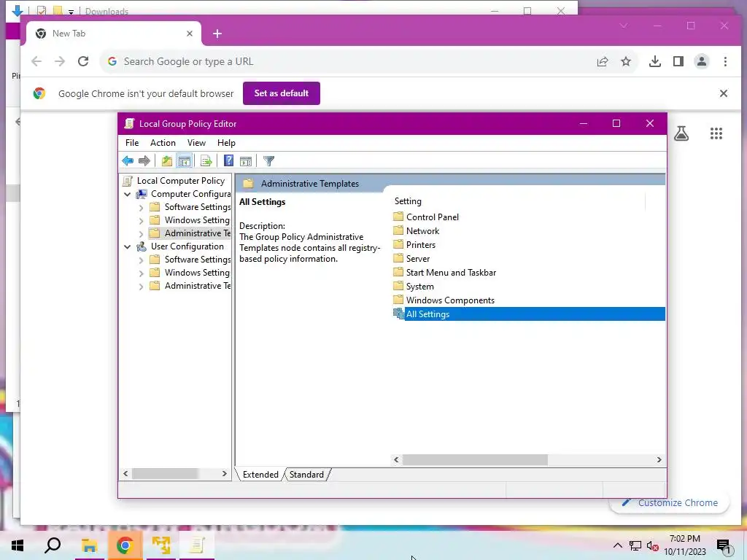This screenshot has height=560, width=747.
Task: Collapse User Configuration node
Action: coord(127,246)
